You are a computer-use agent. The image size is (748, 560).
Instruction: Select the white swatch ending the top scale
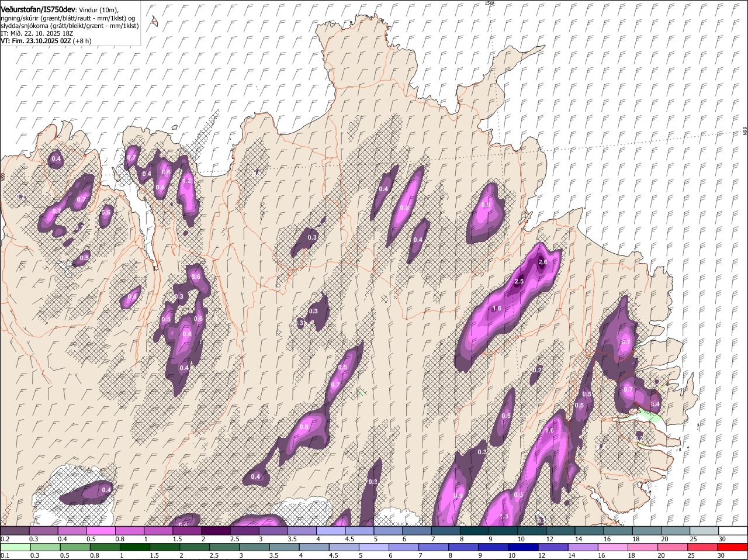tap(733, 531)
